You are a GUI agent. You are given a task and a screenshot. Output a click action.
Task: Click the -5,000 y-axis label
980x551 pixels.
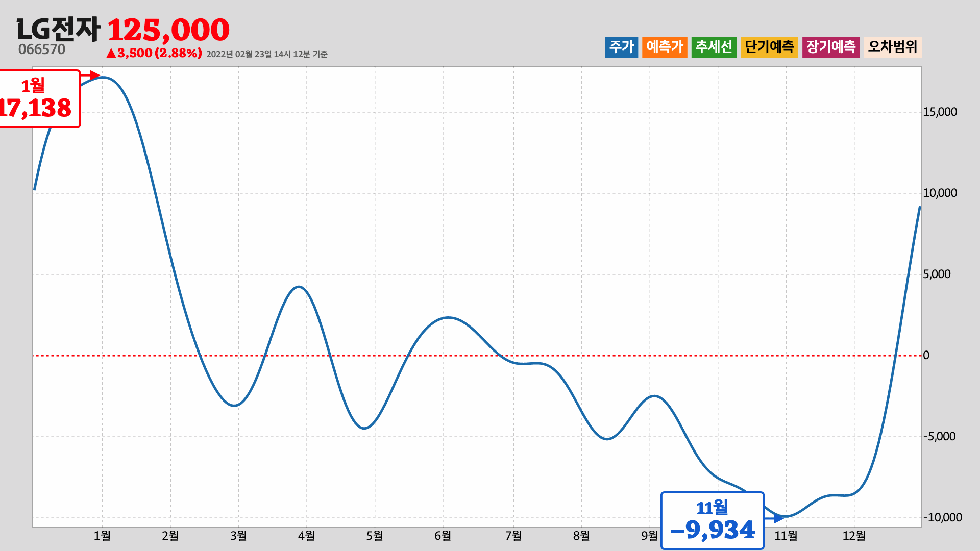click(x=939, y=437)
